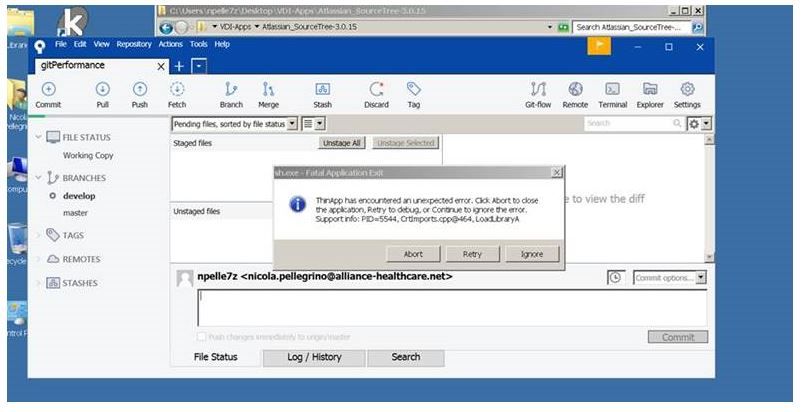Select the master branch

[75, 213]
